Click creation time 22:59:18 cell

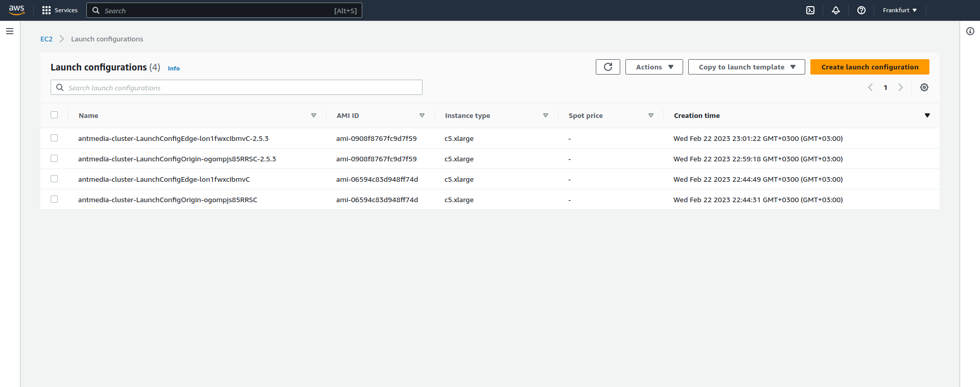coord(758,159)
